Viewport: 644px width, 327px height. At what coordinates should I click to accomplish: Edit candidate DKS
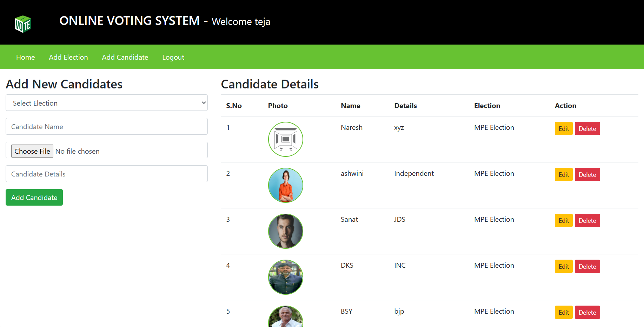[x=564, y=266]
